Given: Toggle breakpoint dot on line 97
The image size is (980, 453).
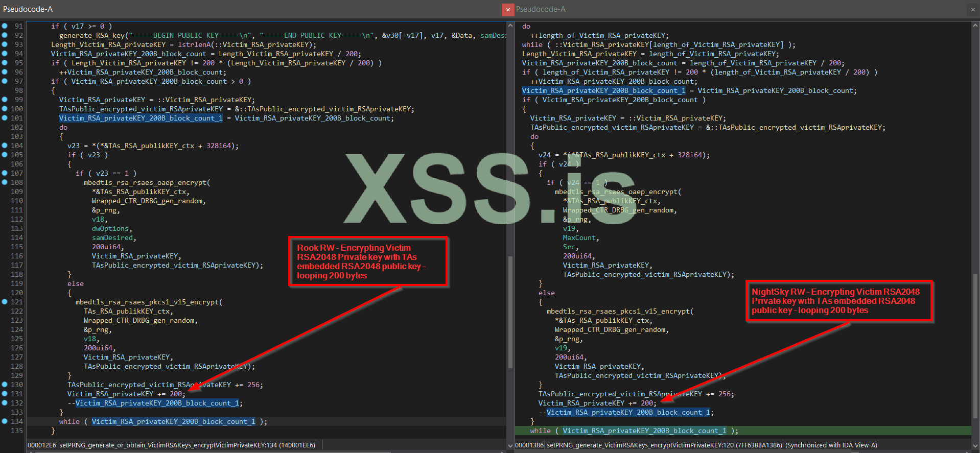Looking at the screenshot, I should 5,81.
